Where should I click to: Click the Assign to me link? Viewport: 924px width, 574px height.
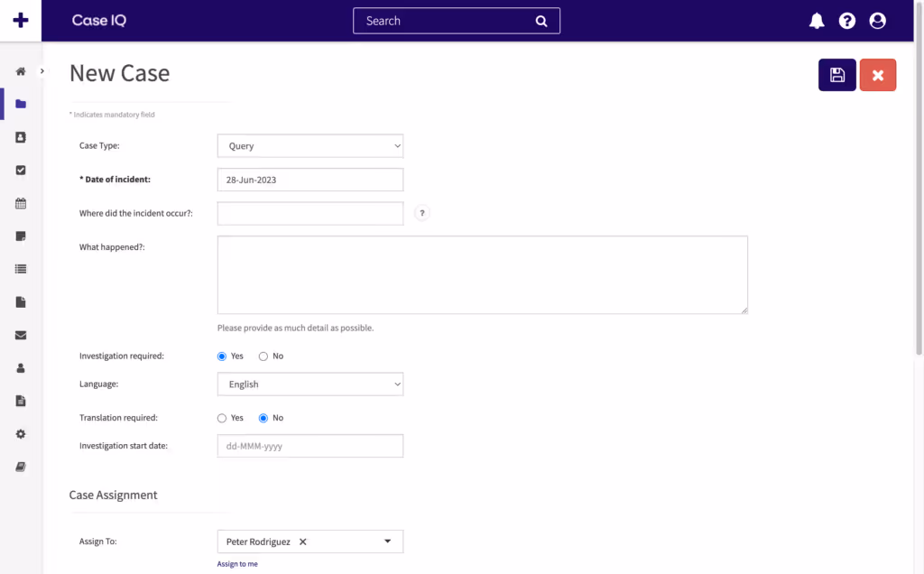tap(236, 563)
